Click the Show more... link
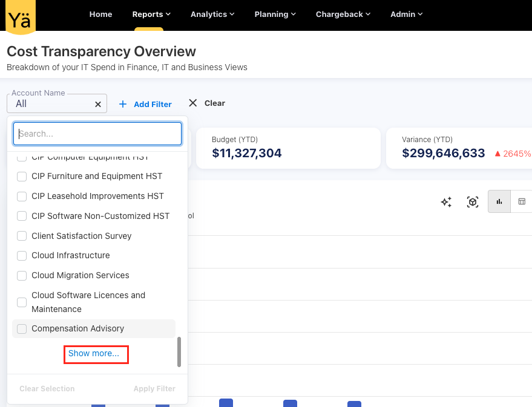 (94, 354)
